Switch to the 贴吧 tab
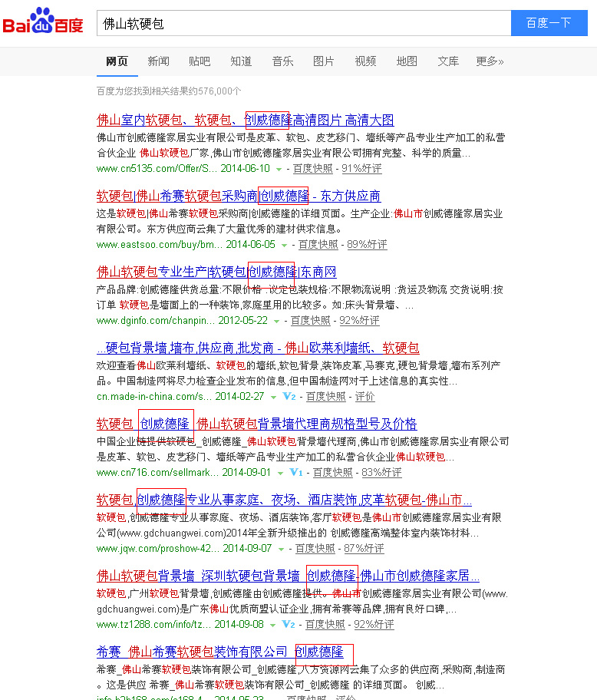Viewport: 597px width, 700px height. [200, 61]
